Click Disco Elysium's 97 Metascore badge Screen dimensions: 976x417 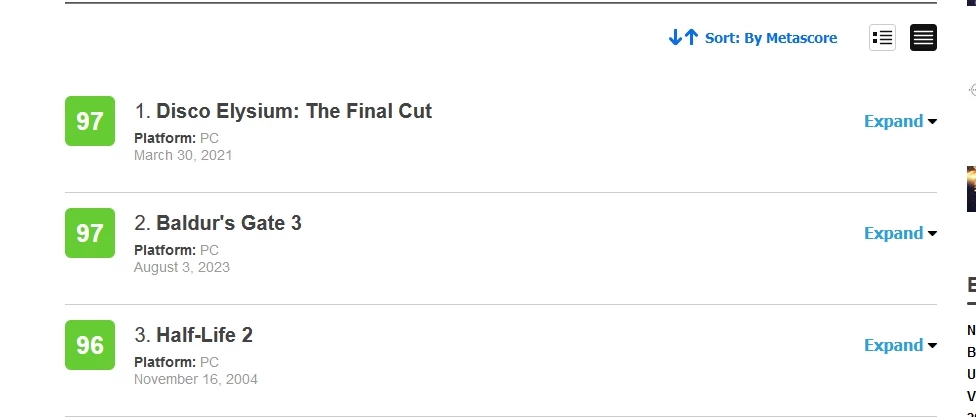point(90,121)
